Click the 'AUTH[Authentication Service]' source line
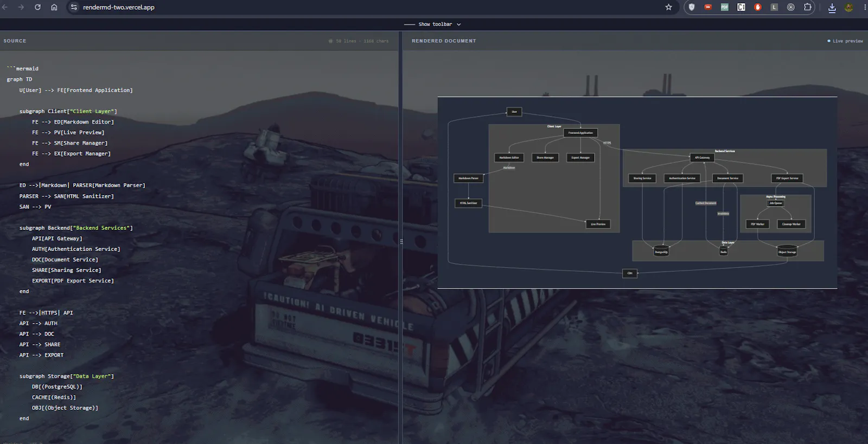 click(x=76, y=249)
